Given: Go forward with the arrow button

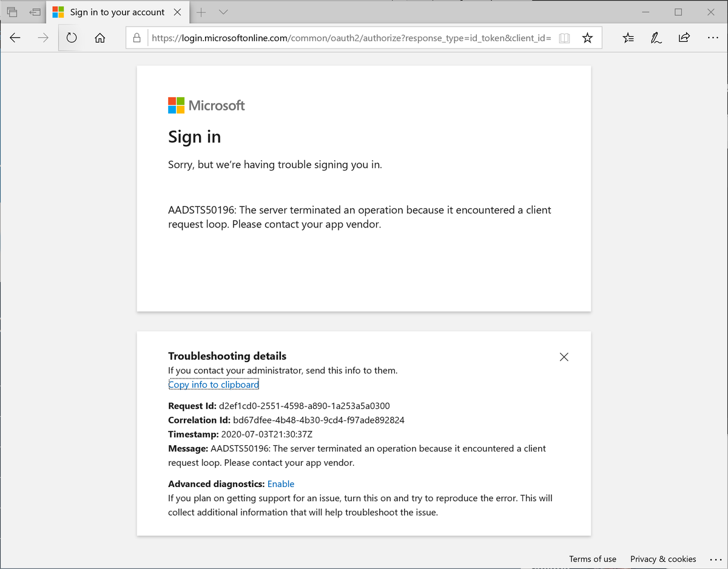Looking at the screenshot, I should (43, 38).
